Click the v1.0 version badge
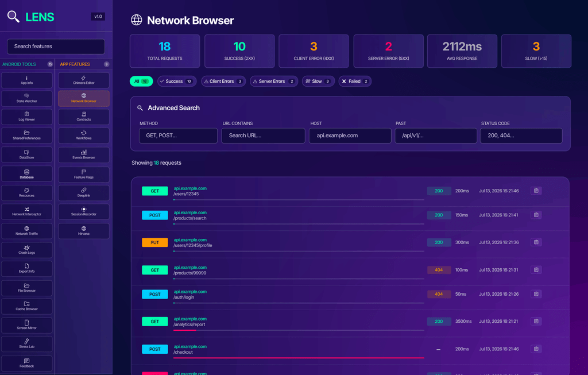This screenshot has height=375, width=588. 98,17
